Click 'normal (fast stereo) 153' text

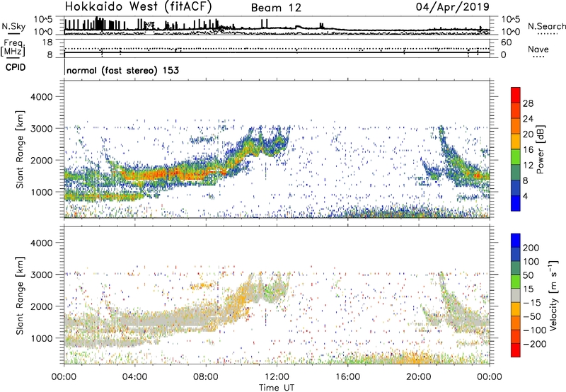coord(122,71)
